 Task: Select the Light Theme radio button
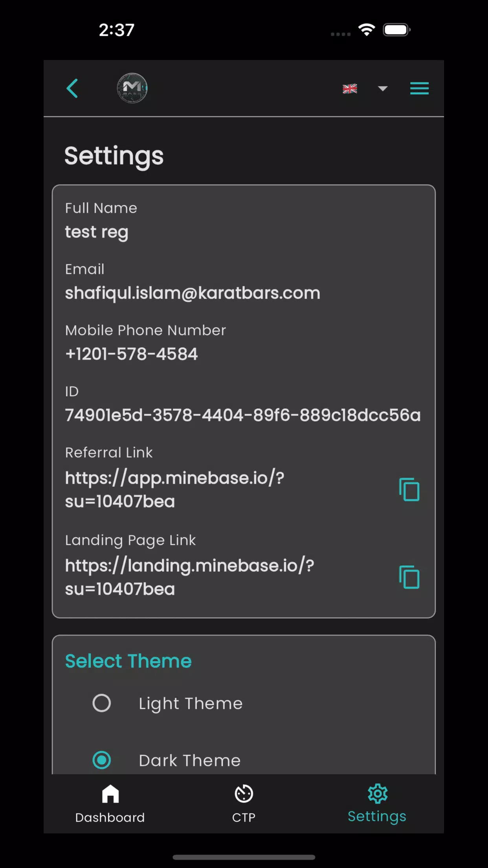(102, 703)
